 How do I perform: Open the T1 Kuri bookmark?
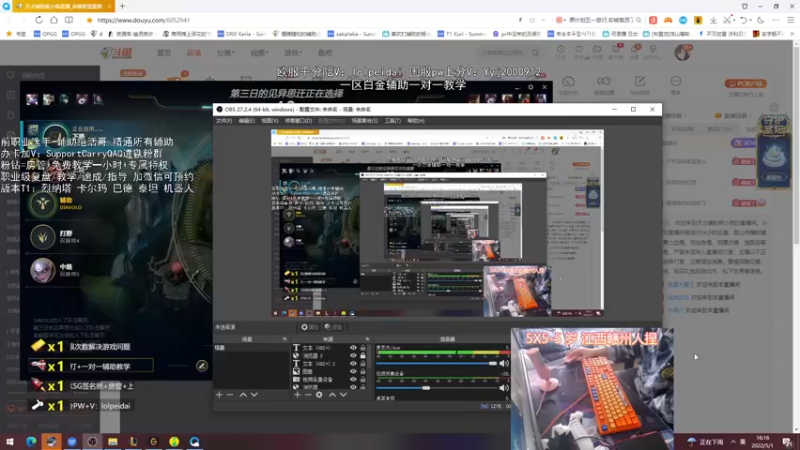pyautogui.click(x=461, y=34)
